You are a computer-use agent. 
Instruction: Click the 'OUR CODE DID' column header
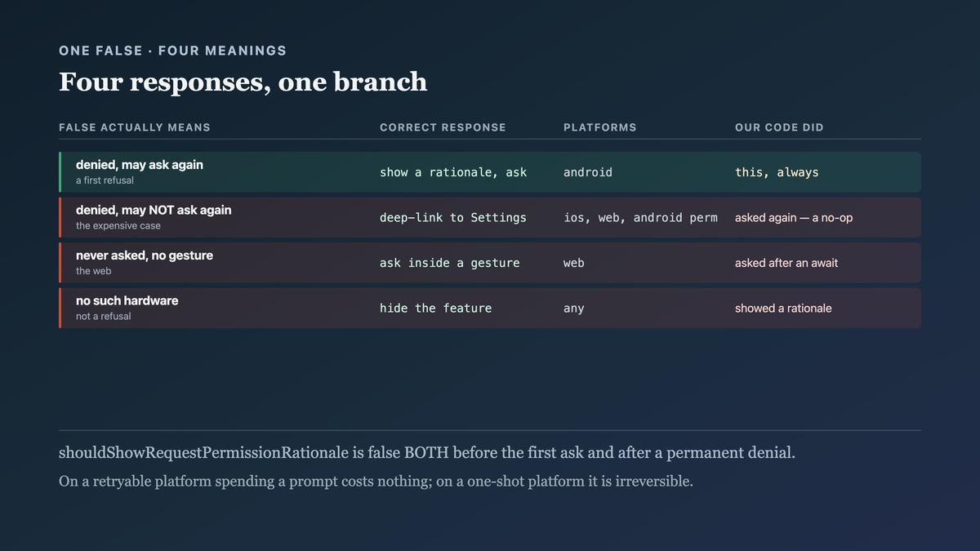[779, 127]
